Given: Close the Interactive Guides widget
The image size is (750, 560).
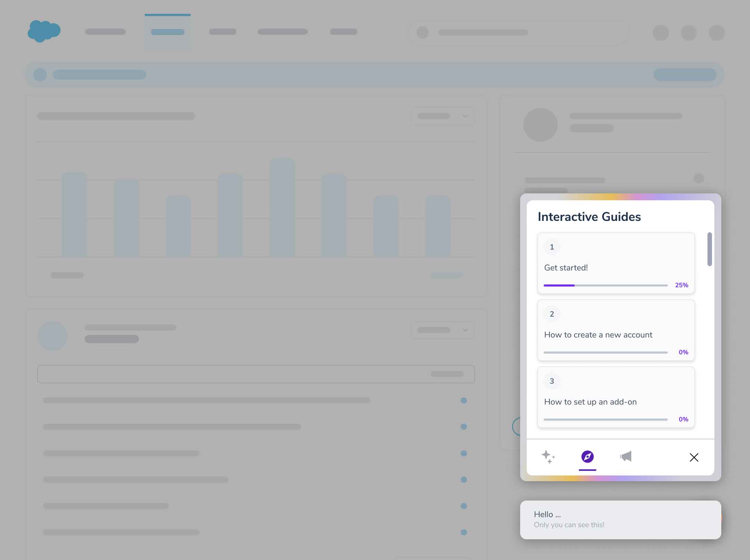Looking at the screenshot, I should click(x=694, y=457).
